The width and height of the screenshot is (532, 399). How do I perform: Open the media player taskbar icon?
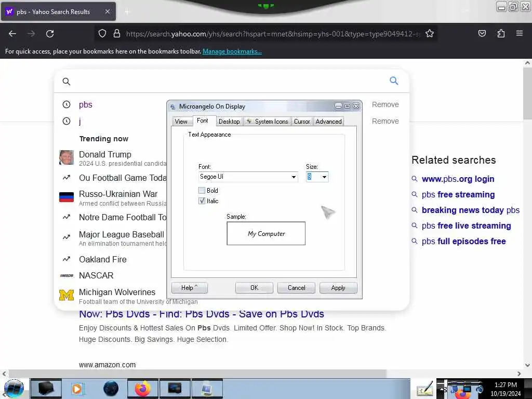78,389
